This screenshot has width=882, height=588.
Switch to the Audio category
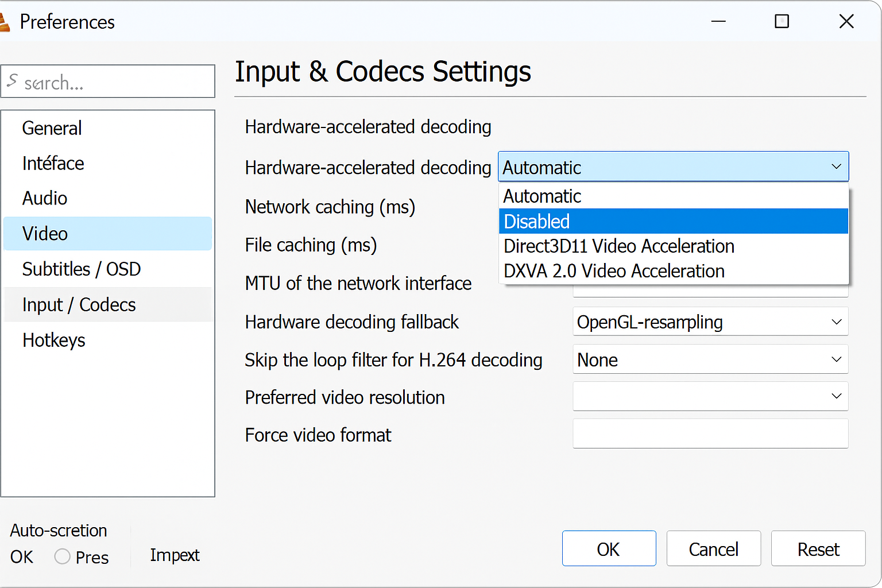(x=44, y=198)
